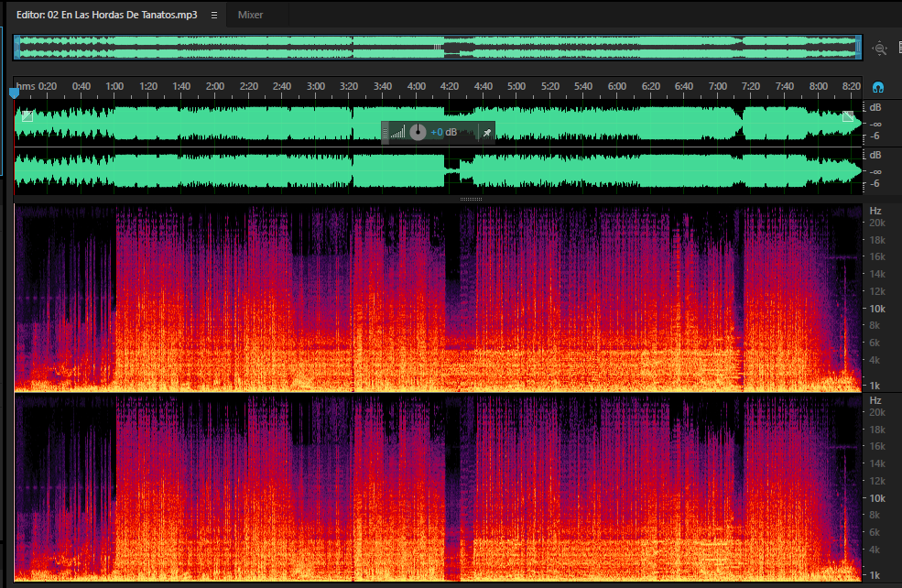Click the left channel dB scale label

click(875, 107)
